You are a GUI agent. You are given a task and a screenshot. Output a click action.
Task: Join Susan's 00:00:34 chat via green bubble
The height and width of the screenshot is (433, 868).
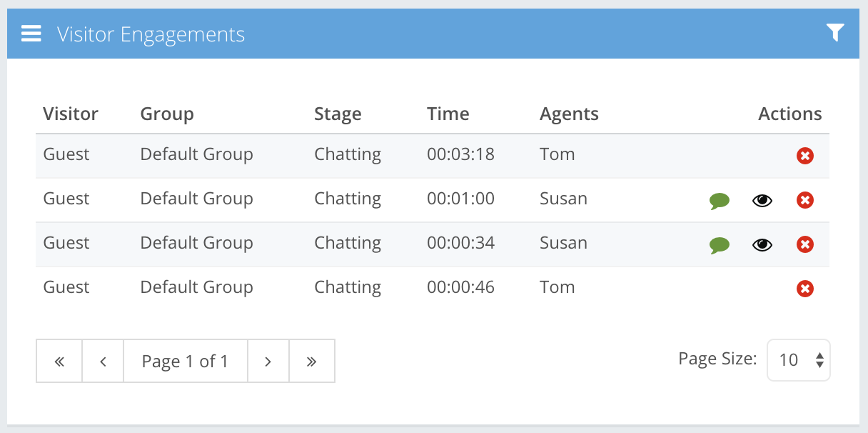pyautogui.click(x=720, y=245)
